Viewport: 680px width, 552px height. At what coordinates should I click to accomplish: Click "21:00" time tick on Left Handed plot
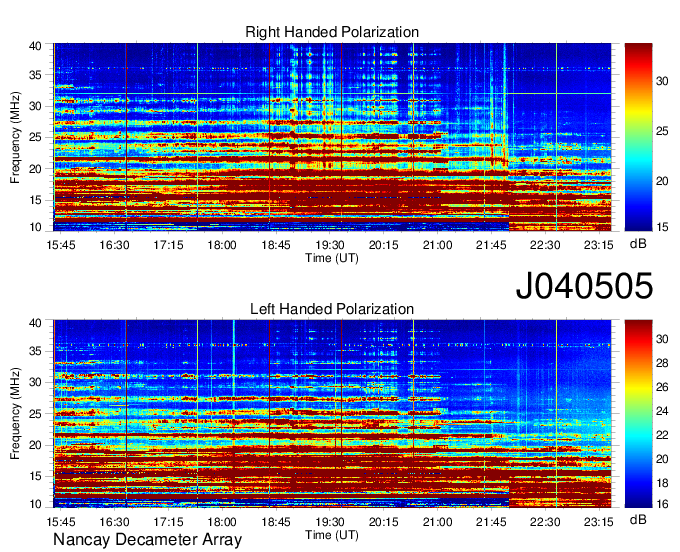click(437, 522)
